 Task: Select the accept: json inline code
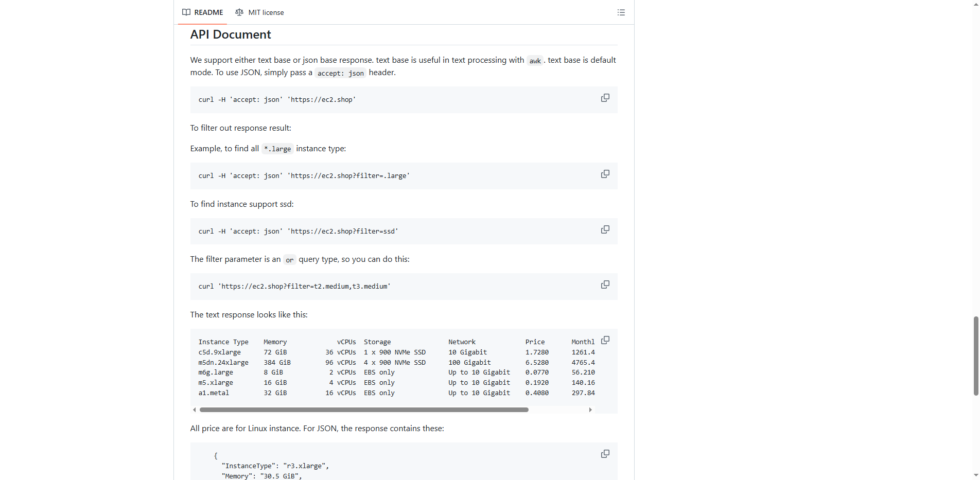(x=340, y=73)
